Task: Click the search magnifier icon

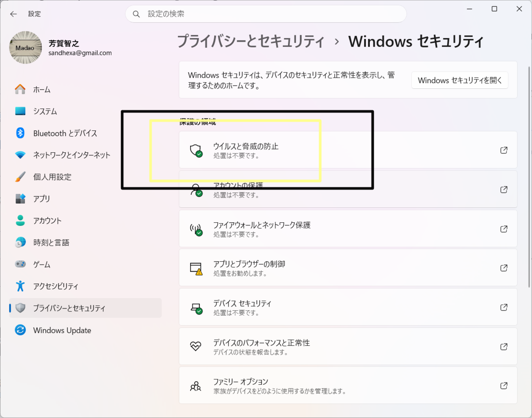Action: [x=136, y=14]
